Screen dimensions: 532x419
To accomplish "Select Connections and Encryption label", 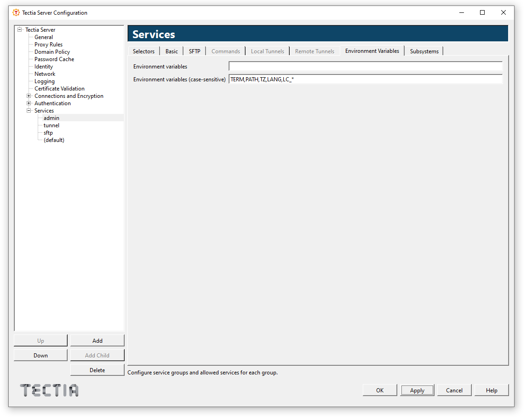I will 69,96.
